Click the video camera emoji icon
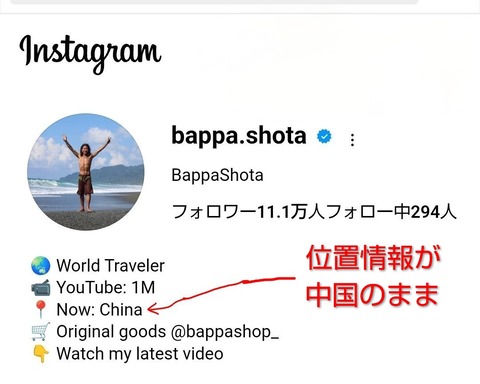 coord(40,288)
